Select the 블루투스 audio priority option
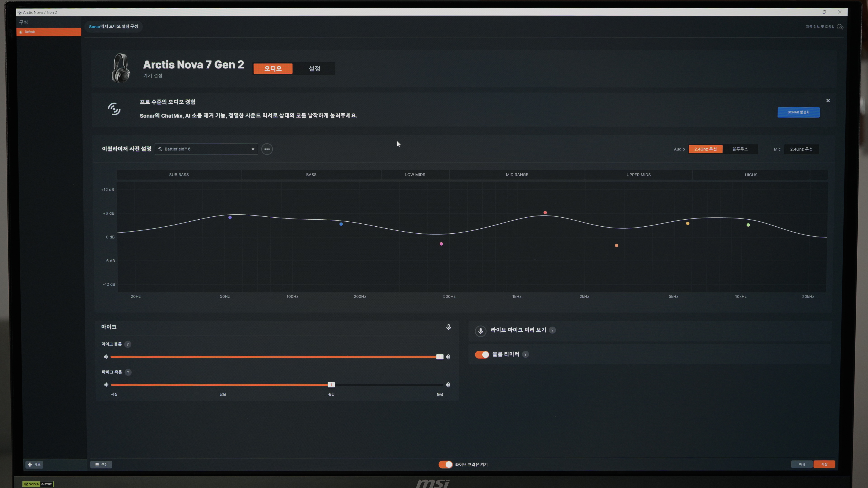 pos(740,149)
